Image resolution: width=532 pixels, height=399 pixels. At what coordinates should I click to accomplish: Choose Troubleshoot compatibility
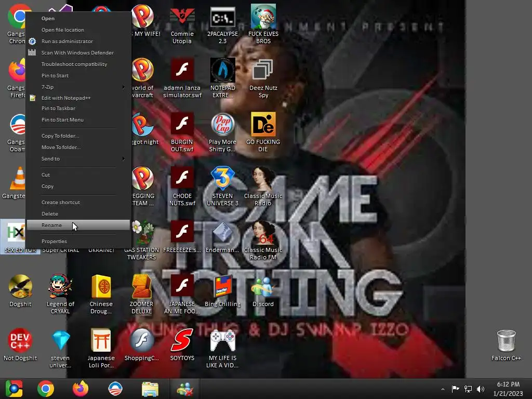click(x=78, y=64)
